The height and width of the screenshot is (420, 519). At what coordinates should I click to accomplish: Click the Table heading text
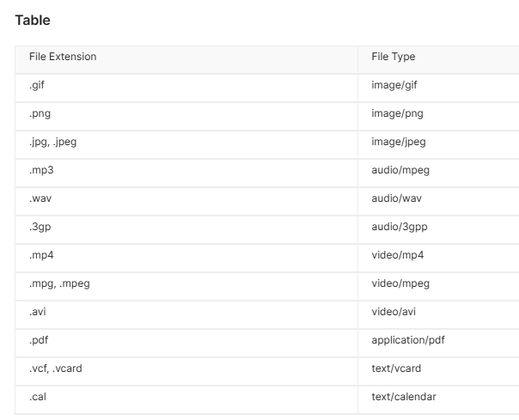pos(33,21)
